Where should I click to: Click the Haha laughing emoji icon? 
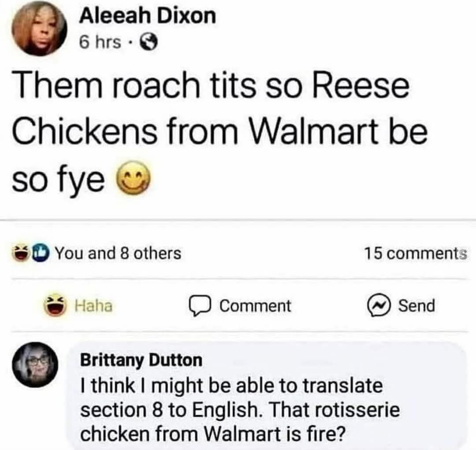[x=55, y=305]
